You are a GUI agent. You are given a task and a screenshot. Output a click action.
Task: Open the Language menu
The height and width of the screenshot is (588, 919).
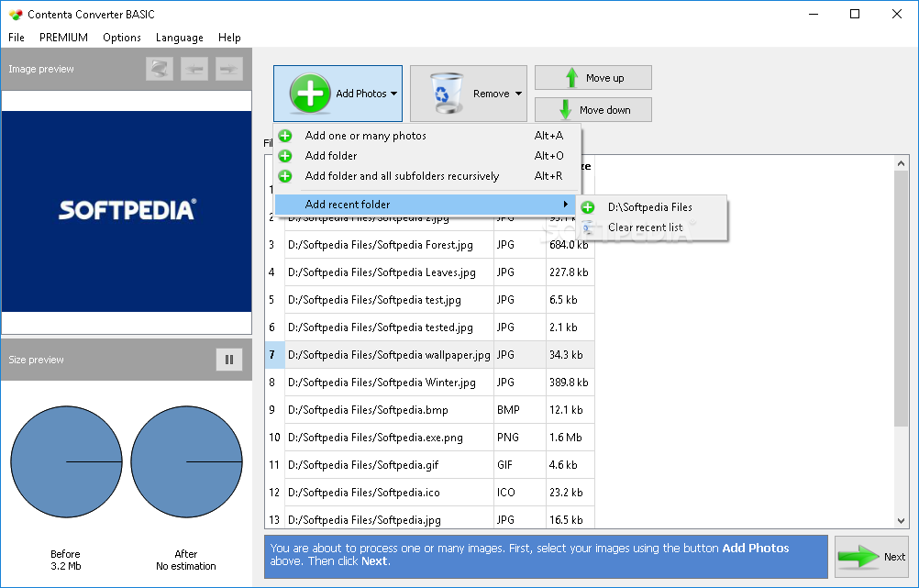click(x=180, y=38)
